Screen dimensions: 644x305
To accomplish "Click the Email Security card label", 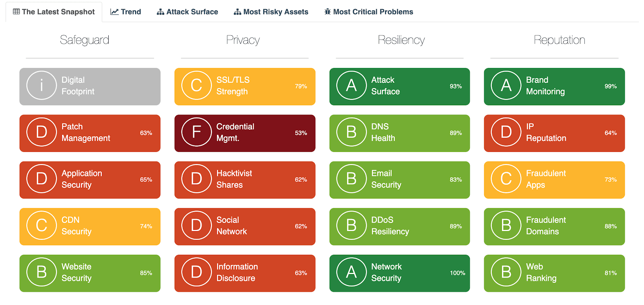I will [386, 179].
